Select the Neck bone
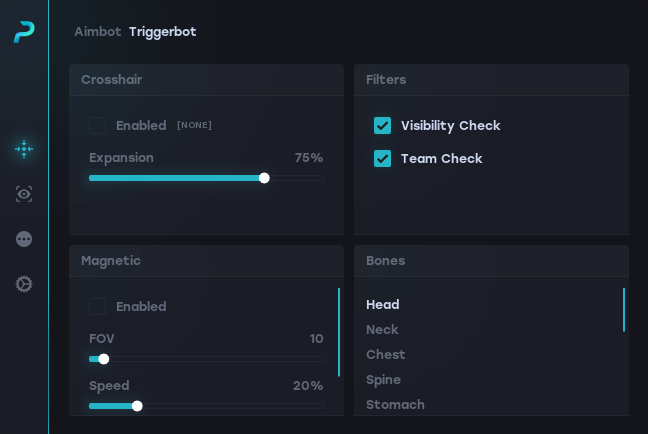The width and height of the screenshot is (648, 434). [x=382, y=329]
